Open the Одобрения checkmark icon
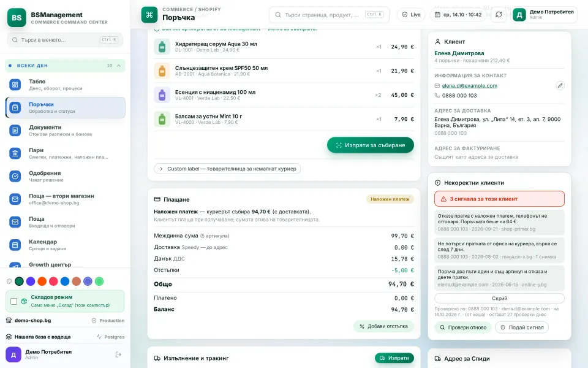 [x=15, y=176]
